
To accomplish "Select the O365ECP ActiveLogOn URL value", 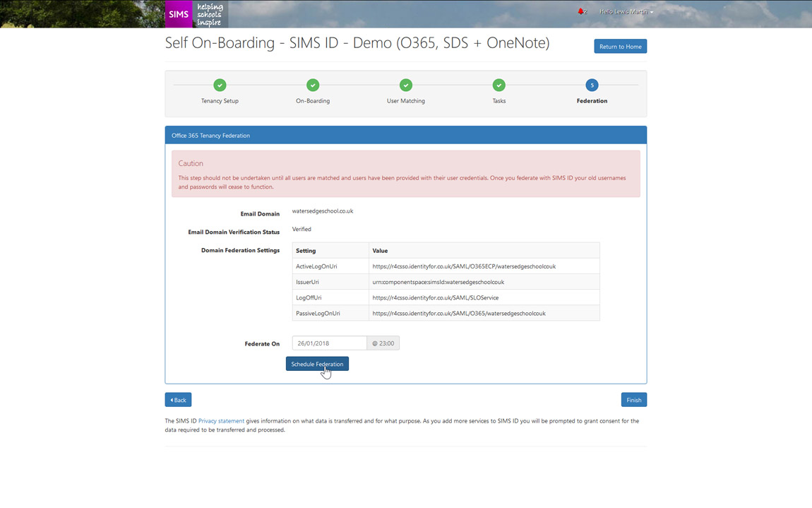I will click(464, 266).
